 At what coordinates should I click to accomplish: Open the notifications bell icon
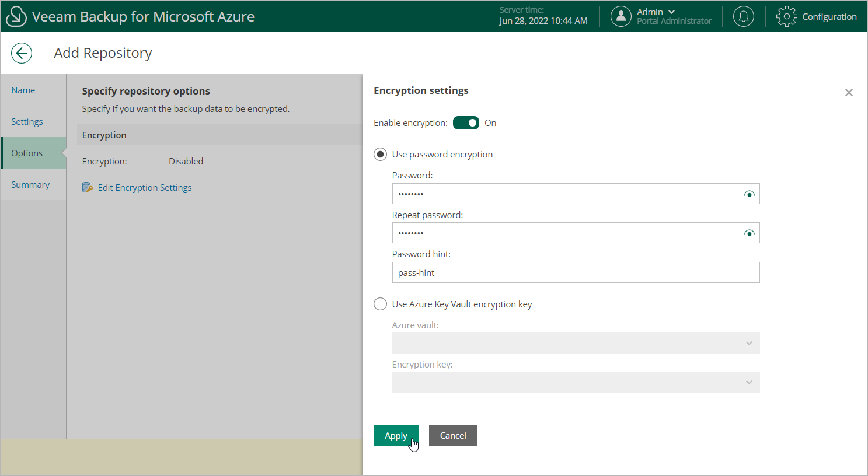[x=743, y=16]
